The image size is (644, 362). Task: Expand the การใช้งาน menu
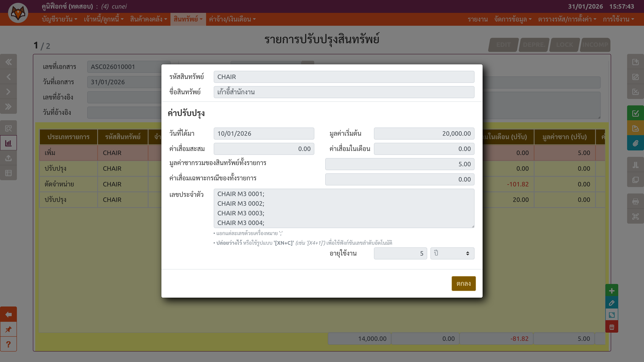pyautogui.click(x=618, y=19)
